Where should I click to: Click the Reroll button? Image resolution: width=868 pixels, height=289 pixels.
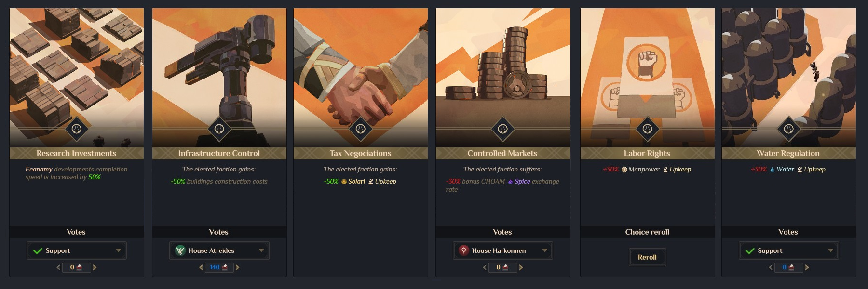[647, 257]
